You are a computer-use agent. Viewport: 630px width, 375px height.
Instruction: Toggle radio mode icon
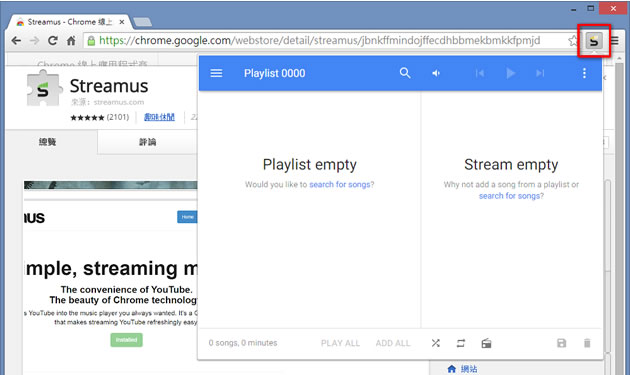click(x=486, y=343)
